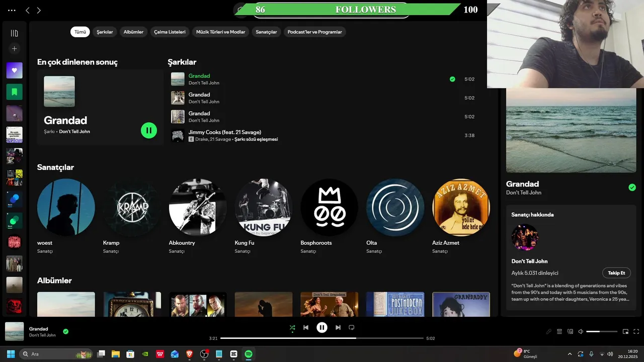644x362 pixels.
Task: Toggle saved checkmark in right sidebar panel
Action: tap(632, 188)
